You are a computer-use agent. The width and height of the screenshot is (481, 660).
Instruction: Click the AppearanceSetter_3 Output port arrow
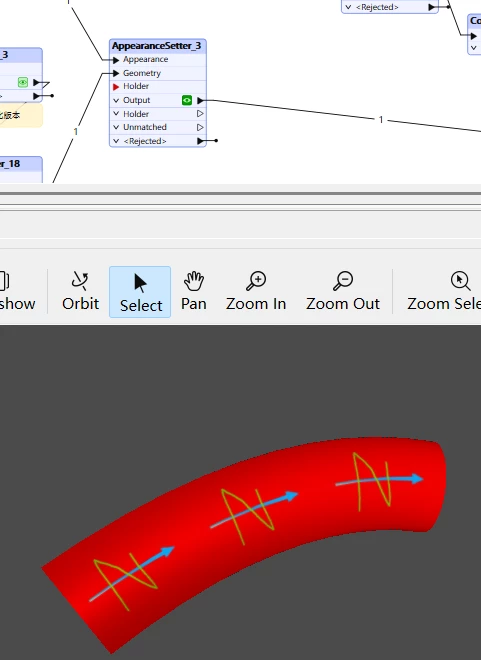pyautogui.click(x=201, y=100)
